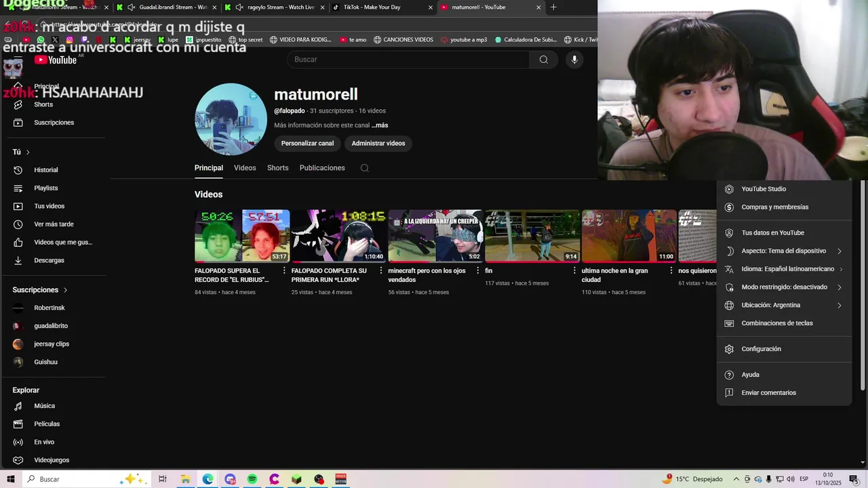Open Videojuegos under Explorar
This screenshot has height=488, width=868.
[52, 460]
